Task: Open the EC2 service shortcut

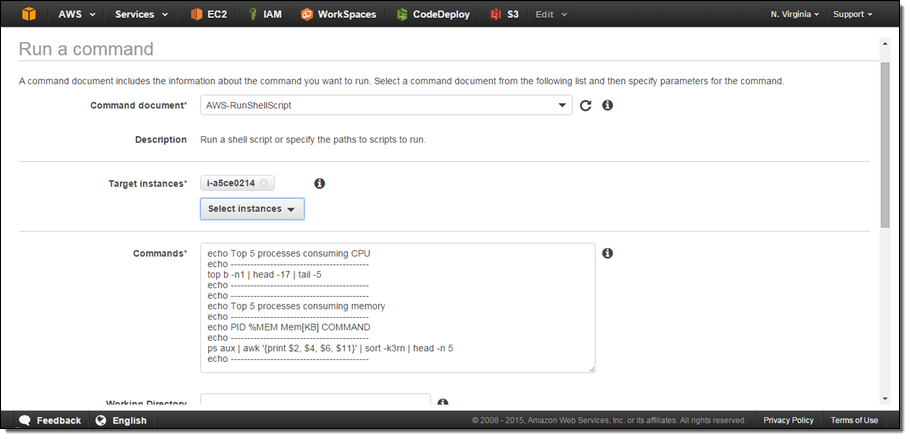Action: 208,14
